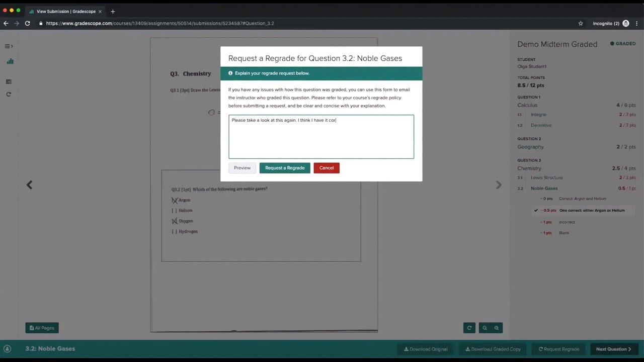Cancel the regrade request dialog

(x=327, y=168)
